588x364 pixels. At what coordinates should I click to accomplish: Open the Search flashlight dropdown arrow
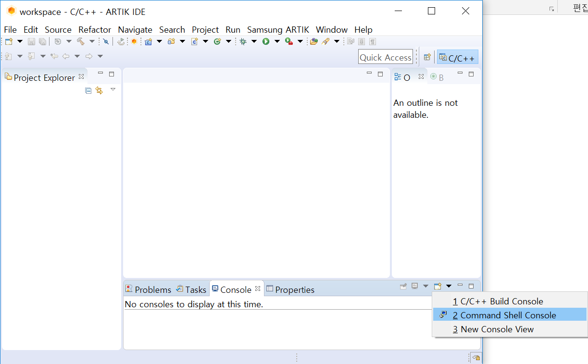337,42
